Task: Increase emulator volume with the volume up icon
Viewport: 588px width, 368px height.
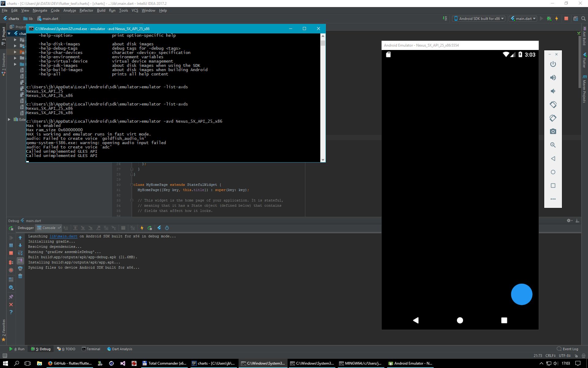Action: [553, 78]
